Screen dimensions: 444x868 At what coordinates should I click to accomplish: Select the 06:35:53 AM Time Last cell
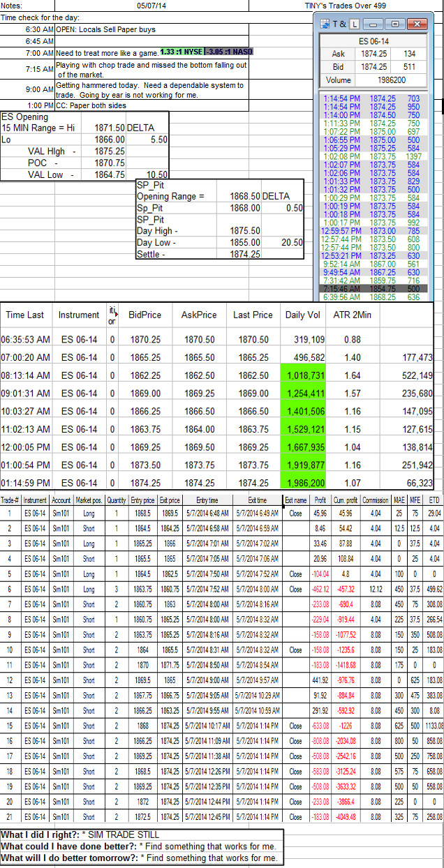pos(25,339)
